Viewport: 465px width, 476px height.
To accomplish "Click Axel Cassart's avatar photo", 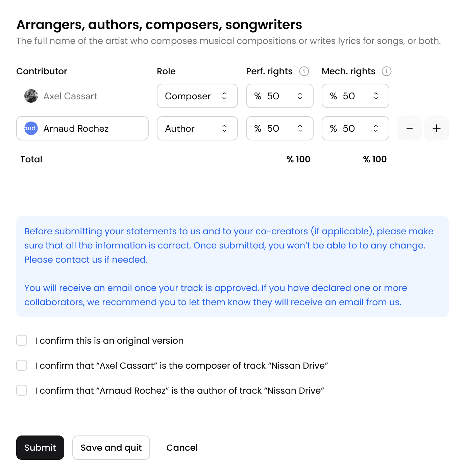I will [x=31, y=96].
